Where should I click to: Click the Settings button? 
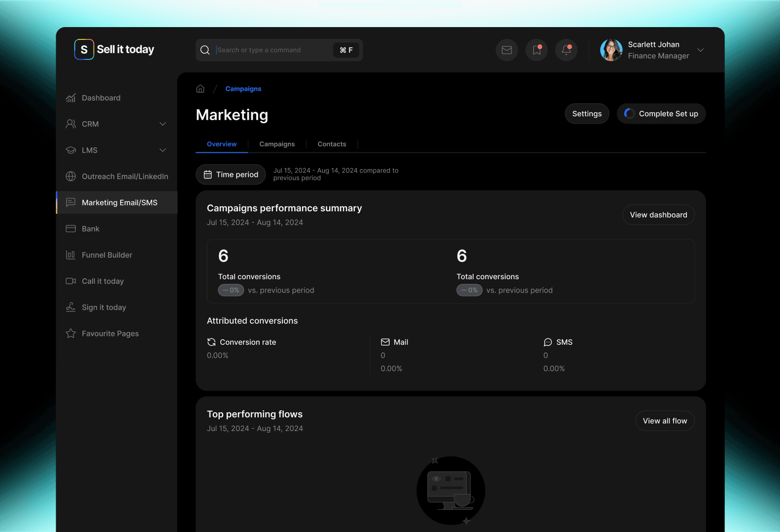pos(587,114)
